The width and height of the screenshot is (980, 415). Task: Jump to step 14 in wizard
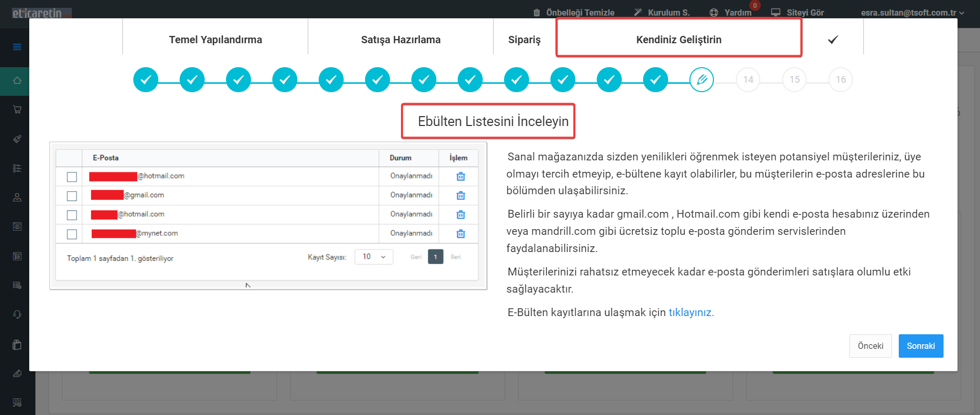pos(748,80)
